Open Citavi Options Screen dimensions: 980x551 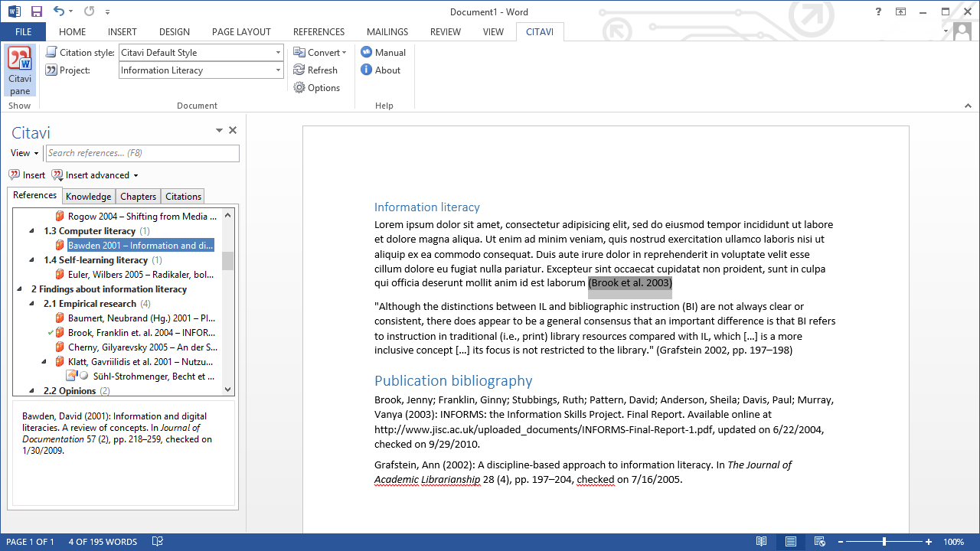click(317, 87)
